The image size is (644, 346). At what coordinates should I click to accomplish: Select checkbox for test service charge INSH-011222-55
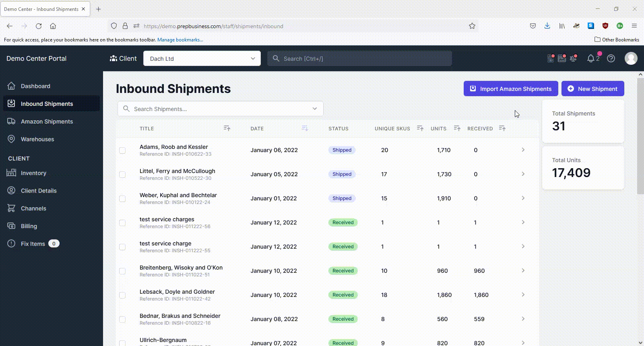[x=122, y=247]
